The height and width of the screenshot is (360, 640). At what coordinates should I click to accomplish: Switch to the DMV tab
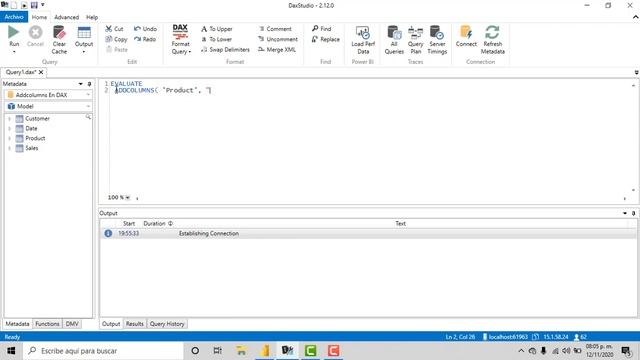[x=72, y=324]
